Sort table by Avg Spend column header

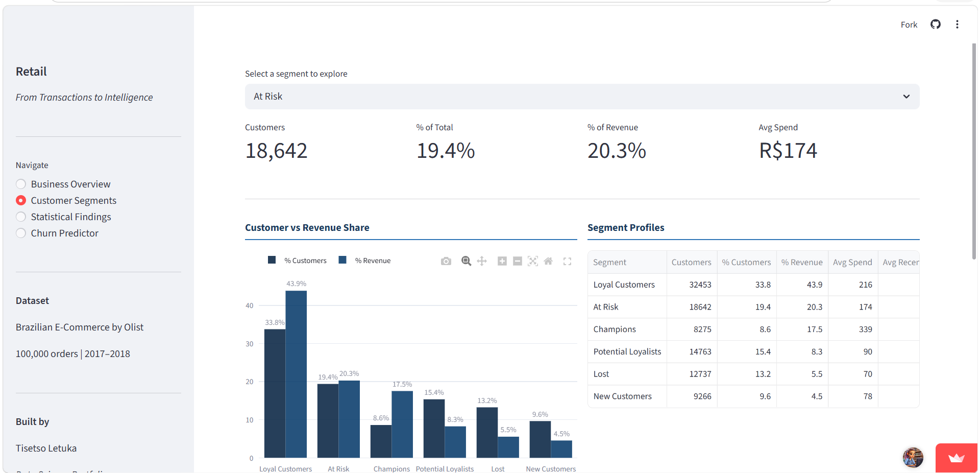click(853, 262)
